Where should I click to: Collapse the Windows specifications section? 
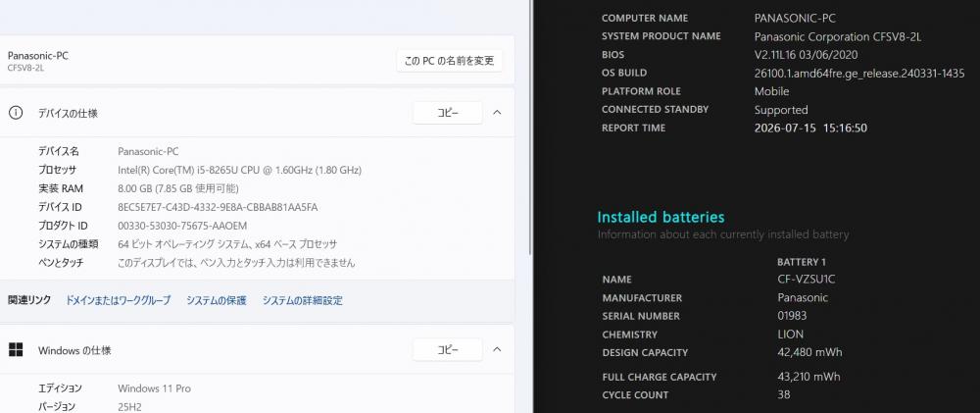497,350
